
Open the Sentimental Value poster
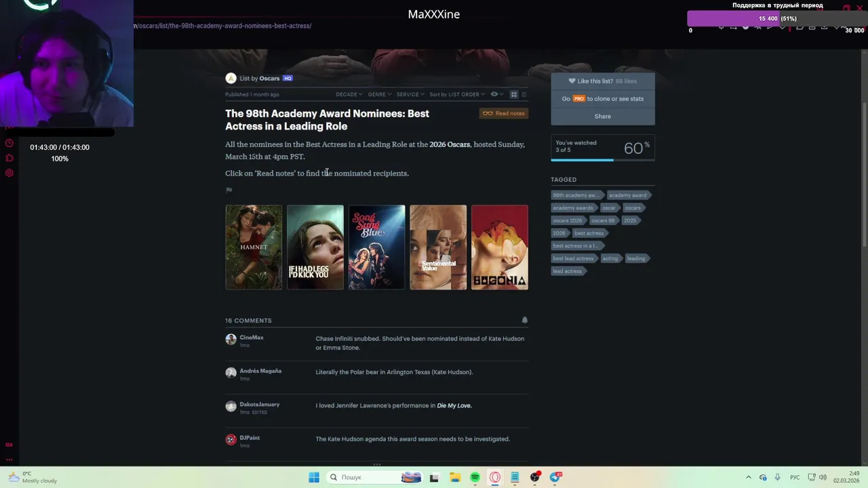(438, 247)
